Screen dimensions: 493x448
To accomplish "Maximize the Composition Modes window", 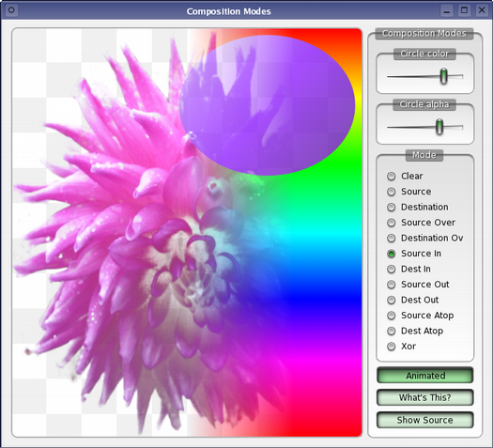I will (464, 10).
